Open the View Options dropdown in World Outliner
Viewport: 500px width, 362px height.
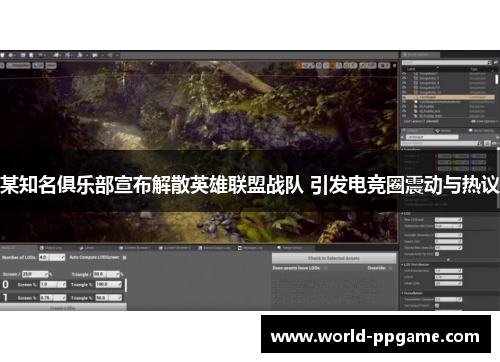click(483, 121)
